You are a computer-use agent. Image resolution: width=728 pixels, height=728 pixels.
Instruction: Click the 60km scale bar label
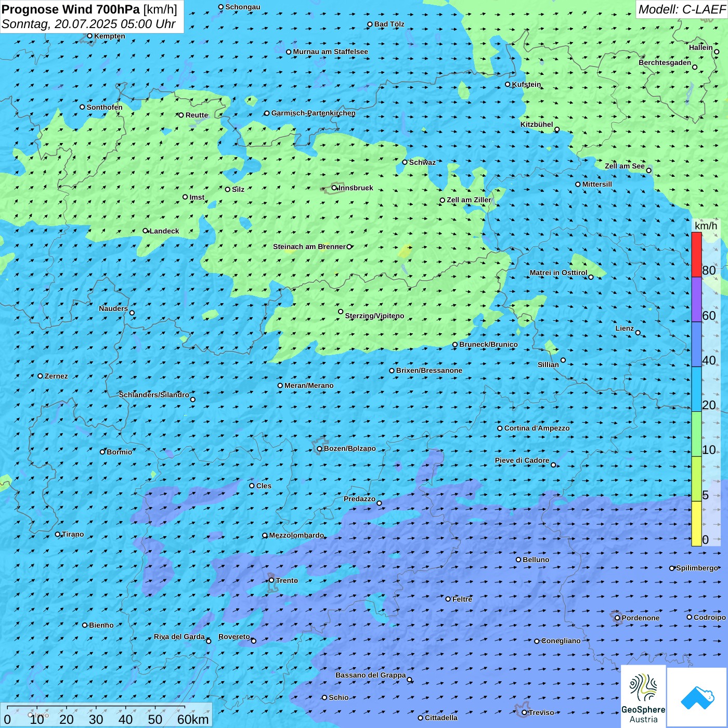[193, 719]
